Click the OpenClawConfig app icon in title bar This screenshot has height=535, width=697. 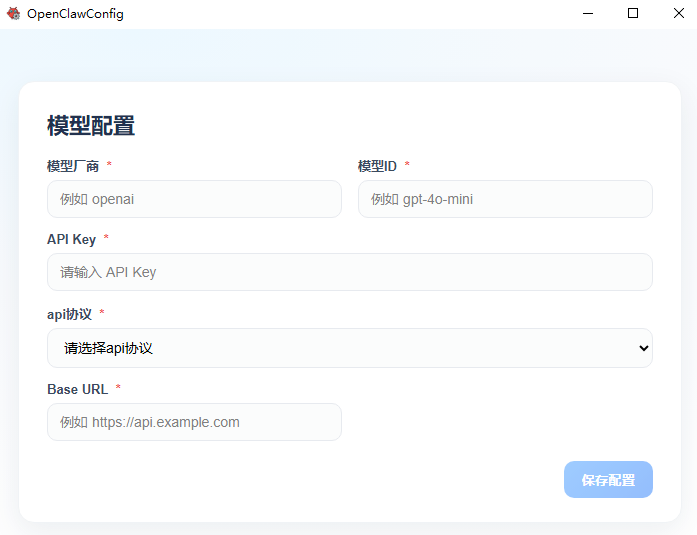coord(13,14)
